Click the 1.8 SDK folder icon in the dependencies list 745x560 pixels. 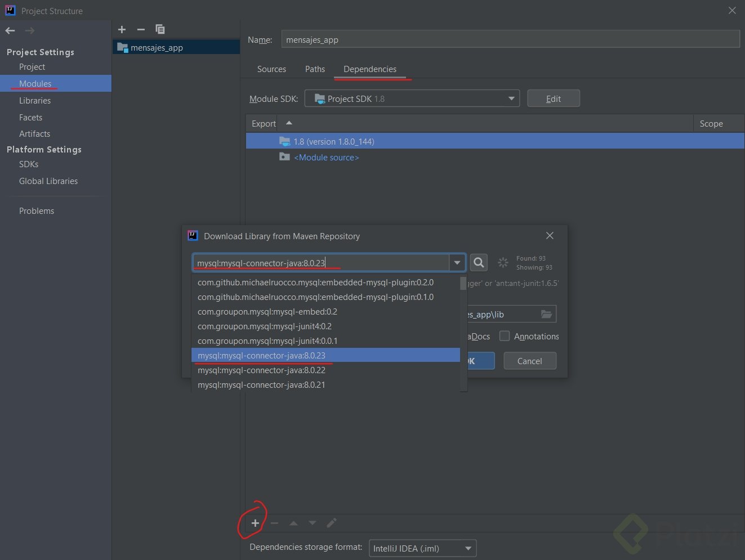click(284, 141)
